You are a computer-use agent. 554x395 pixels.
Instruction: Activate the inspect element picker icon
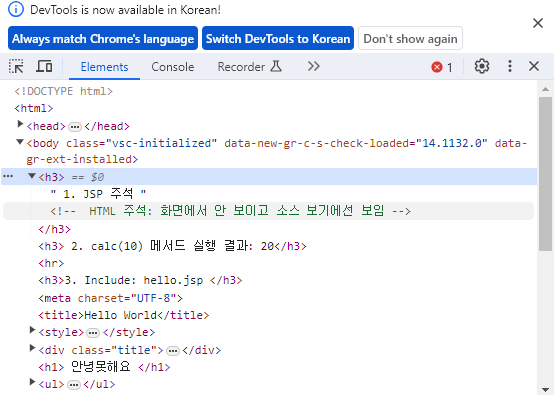pyautogui.click(x=16, y=66)
